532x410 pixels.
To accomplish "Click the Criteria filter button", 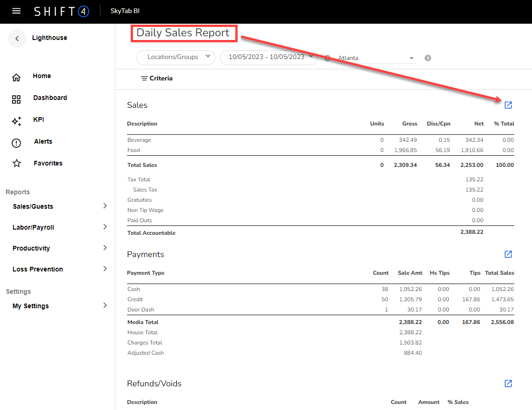I will (x=157, y=79).
